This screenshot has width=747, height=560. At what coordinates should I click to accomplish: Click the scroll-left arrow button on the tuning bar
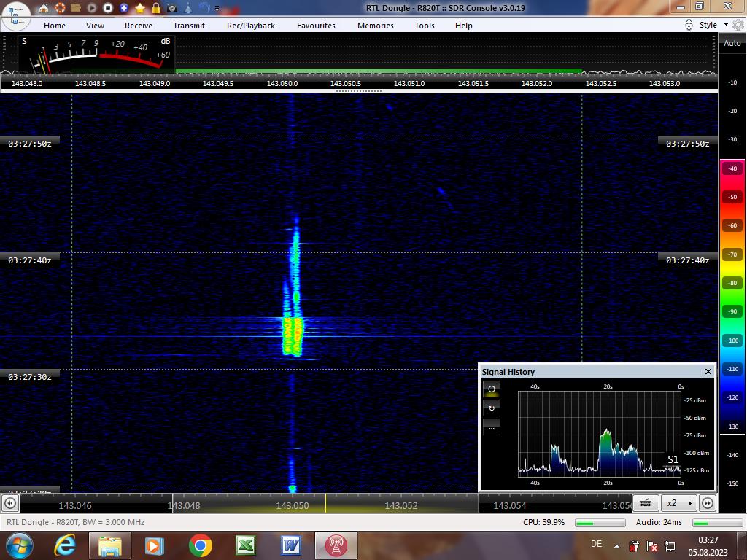[x=10, y=503]
